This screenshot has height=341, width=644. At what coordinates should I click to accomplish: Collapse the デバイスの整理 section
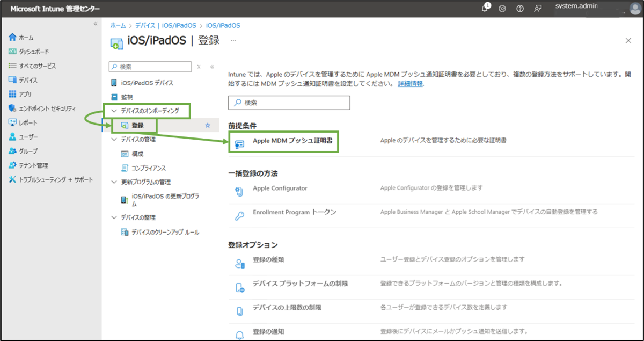114,217
